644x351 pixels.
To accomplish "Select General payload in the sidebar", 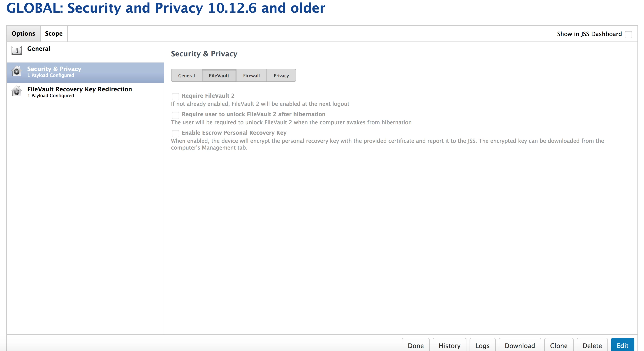I will click(x=86, y=52).
